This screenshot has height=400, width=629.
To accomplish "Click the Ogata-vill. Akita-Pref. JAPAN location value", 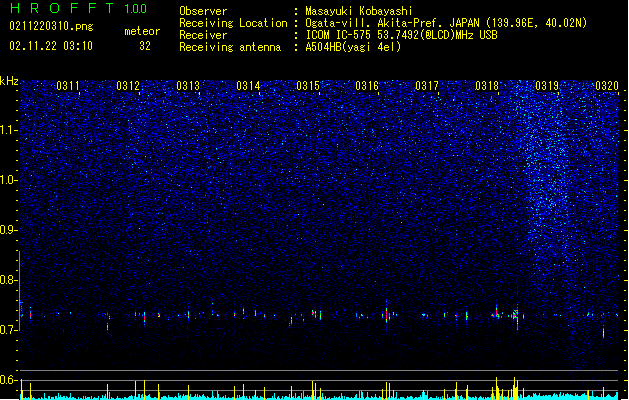I will (x=446, y=23).
